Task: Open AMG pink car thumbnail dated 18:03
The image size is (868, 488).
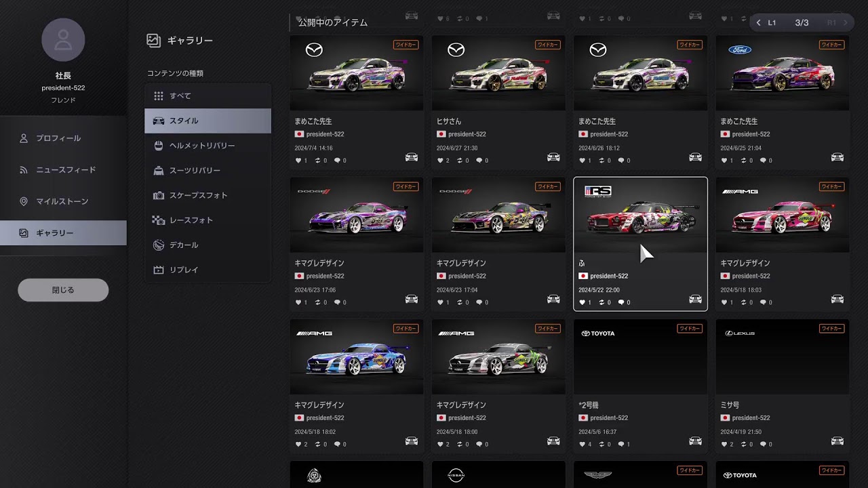Action: pyautogui.click(x=783, y=216)
